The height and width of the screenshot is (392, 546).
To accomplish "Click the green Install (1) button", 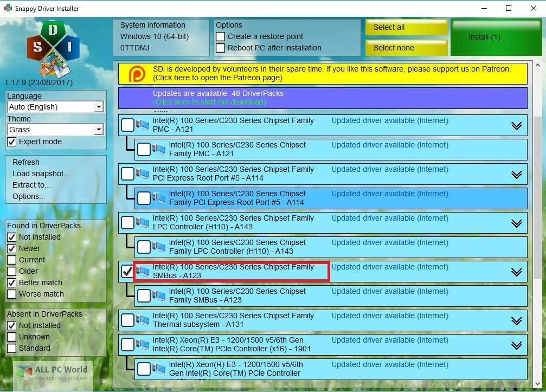I will click(x=496, y=37).
